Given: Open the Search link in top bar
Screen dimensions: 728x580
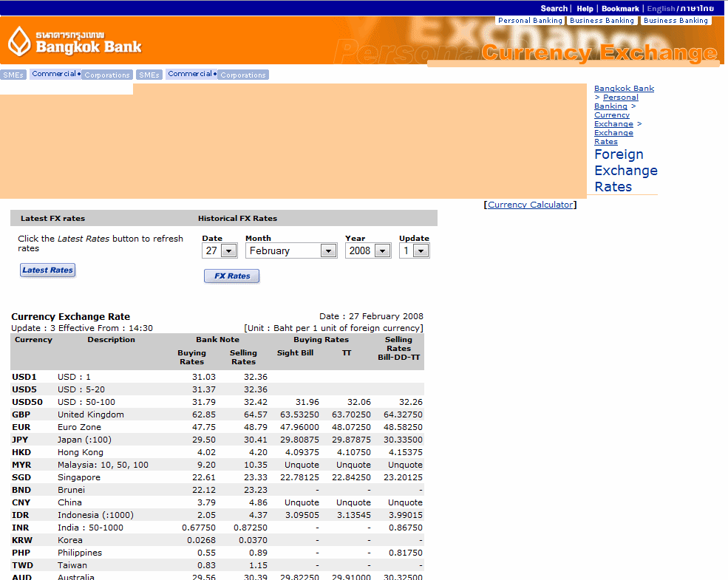Looking at the screenshot, I should [554, 8].
